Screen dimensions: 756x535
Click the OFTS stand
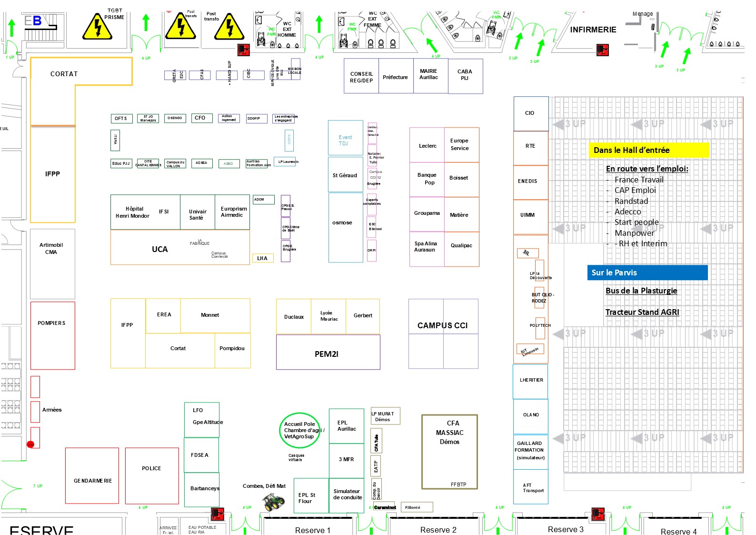coord(121,119)
